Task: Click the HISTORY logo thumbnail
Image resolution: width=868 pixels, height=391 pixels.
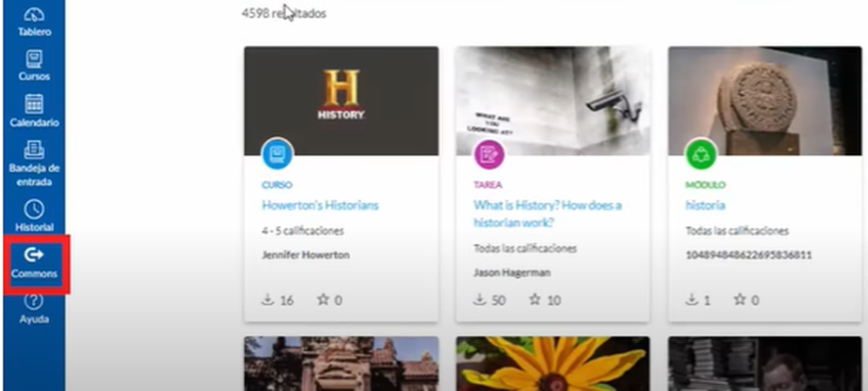Action: tap(342, 100)
